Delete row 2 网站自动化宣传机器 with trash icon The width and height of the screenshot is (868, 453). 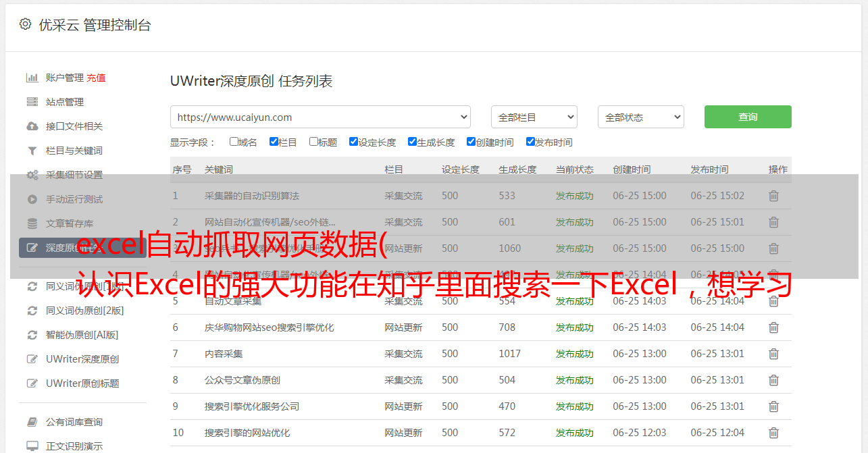[x=773, y=222]
